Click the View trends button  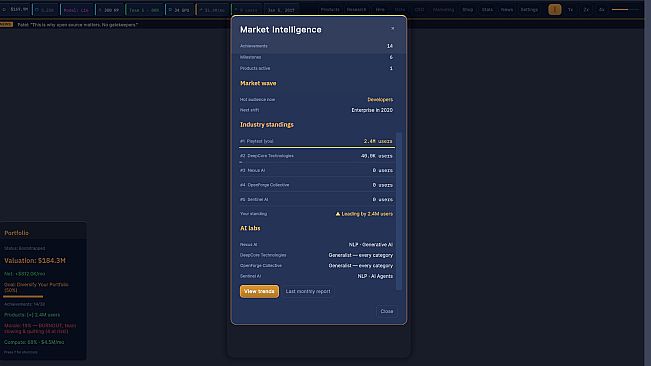259,291
